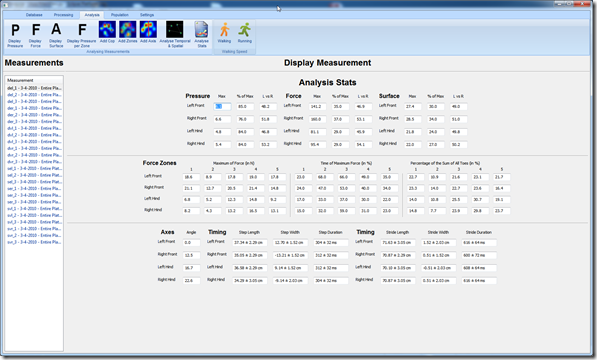Click Pressure L vs R field for Right Hind
The width and height of the screenshot is (597, 360).
tap(268, 145)
